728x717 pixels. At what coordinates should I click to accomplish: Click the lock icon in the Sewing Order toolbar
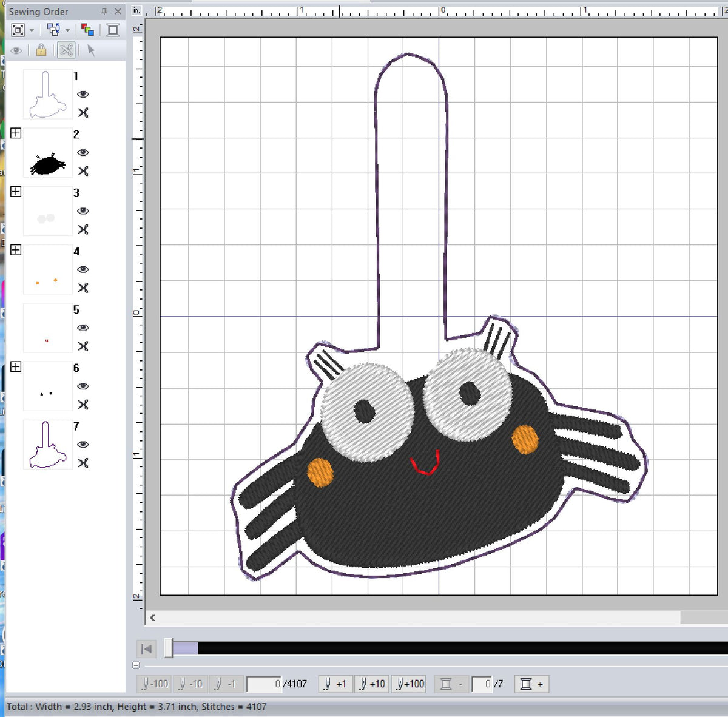41,51
